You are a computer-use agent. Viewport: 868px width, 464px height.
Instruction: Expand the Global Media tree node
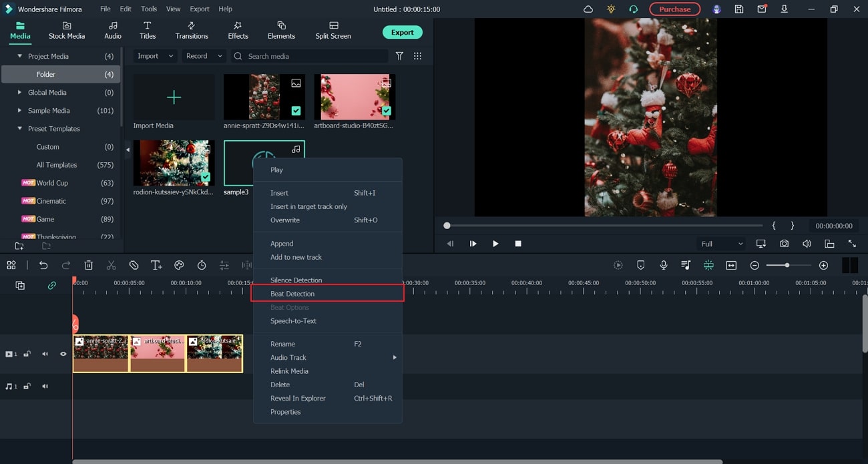(19, 92)
